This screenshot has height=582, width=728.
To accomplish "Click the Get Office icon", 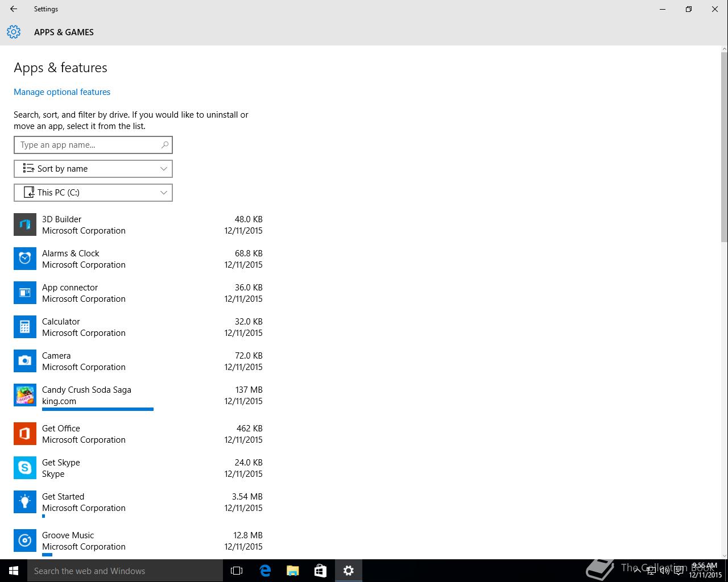I will pos(25,434).
